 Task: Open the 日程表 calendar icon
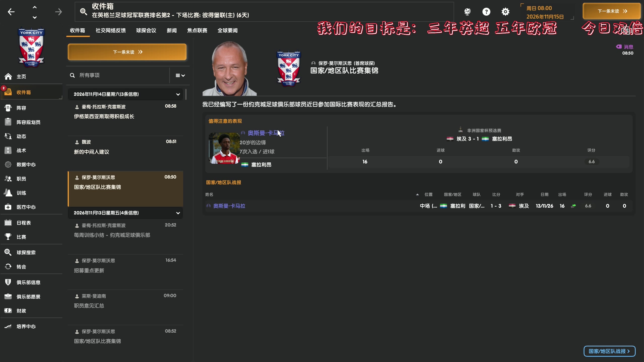pyautogui.click(x=24, y=222)
